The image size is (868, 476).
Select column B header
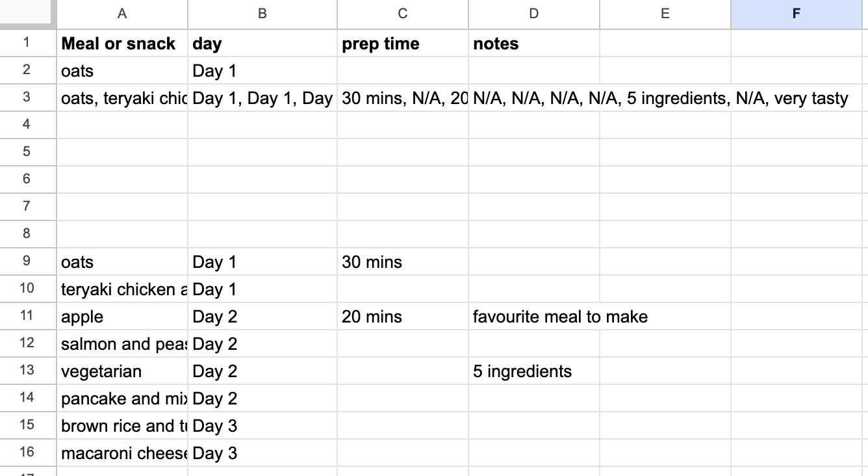point(262,14)
